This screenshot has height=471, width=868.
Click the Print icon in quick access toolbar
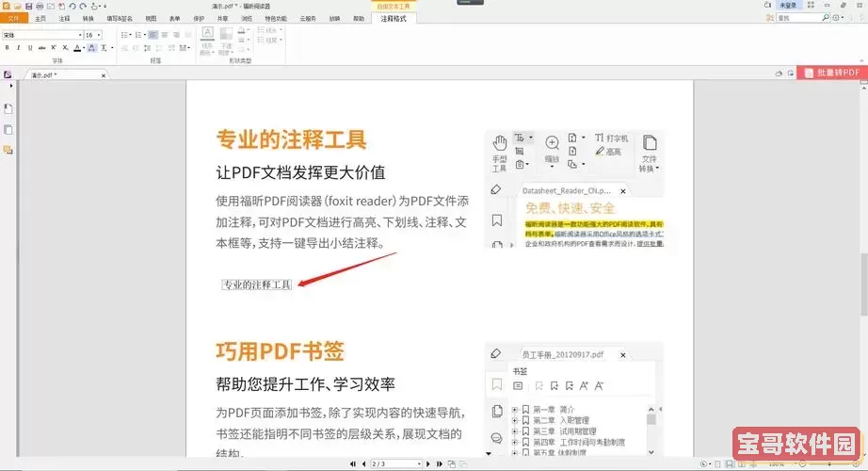40,6
